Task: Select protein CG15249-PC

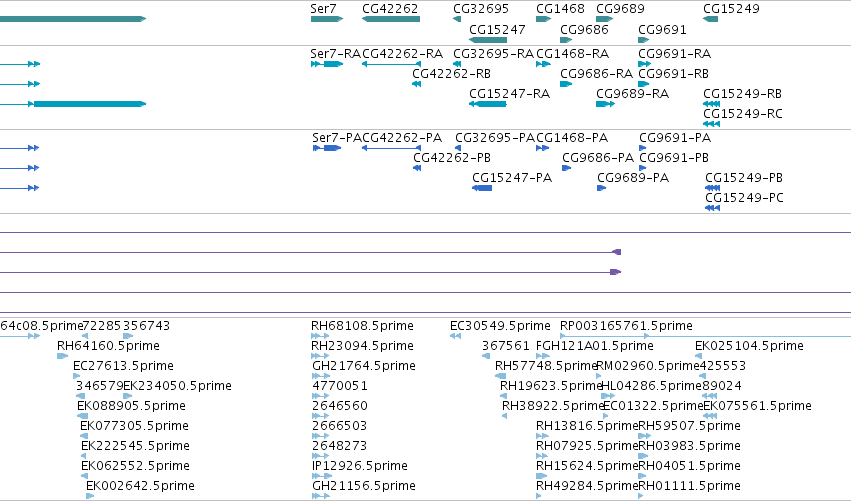Action: click(745, 198)
